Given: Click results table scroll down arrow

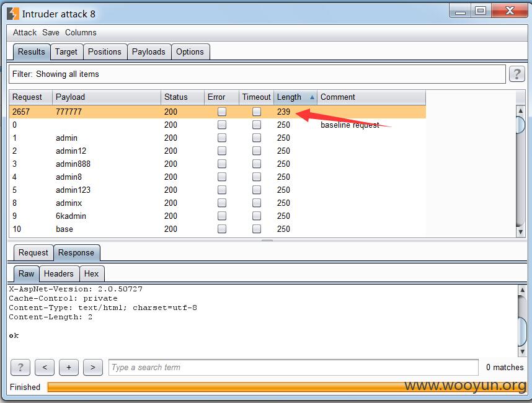Looking at the screenshot, I should [520, 232].
